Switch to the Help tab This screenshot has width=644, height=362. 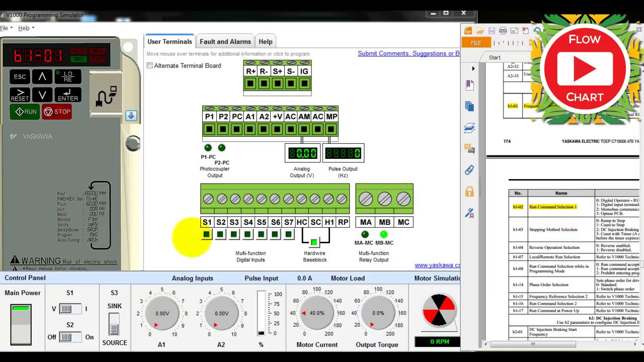265,42
